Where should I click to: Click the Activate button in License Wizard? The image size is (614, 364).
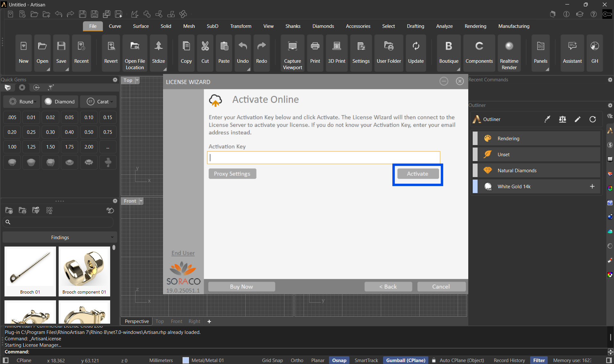[x=418, y=174]
